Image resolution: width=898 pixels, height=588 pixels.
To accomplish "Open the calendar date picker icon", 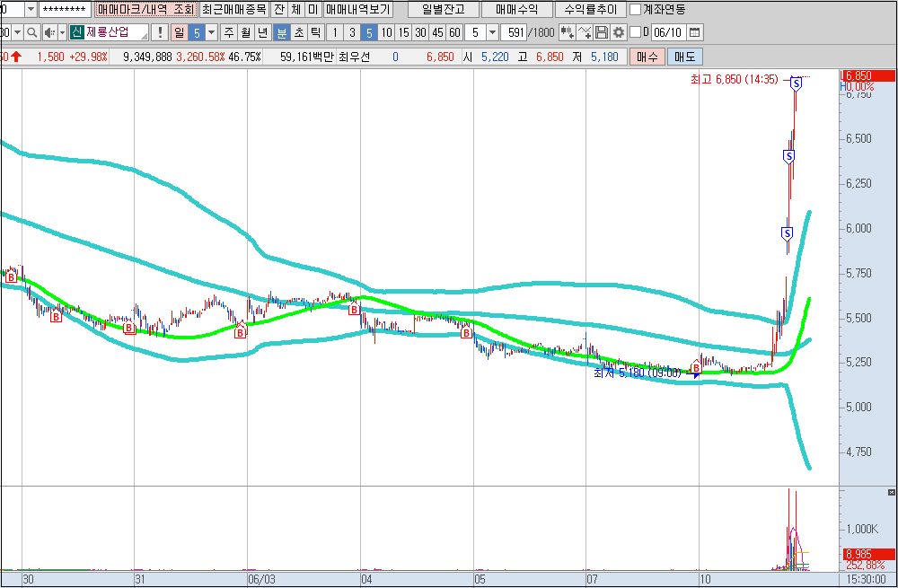I will [x=694, y=32].
